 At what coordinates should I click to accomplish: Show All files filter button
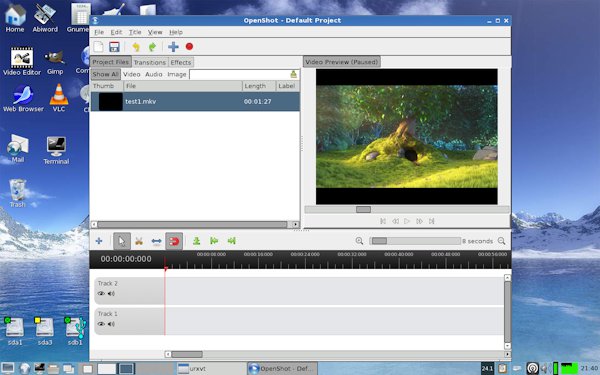(105, 74)
